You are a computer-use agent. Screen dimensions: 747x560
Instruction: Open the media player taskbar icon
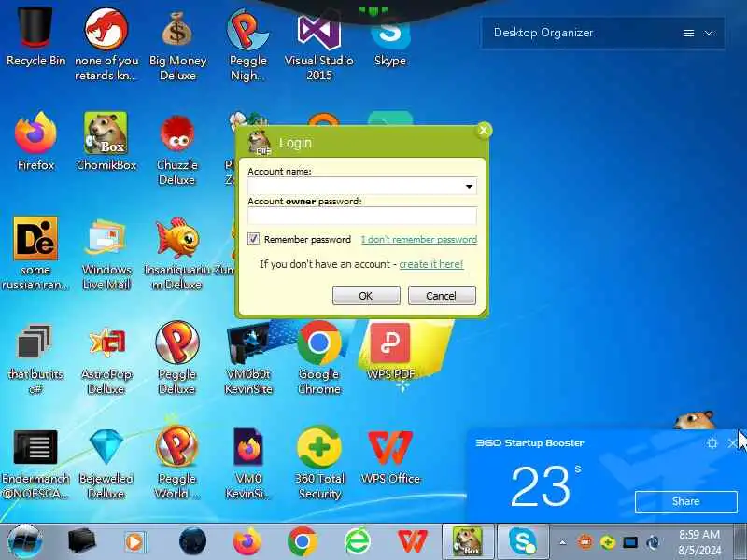135,541
